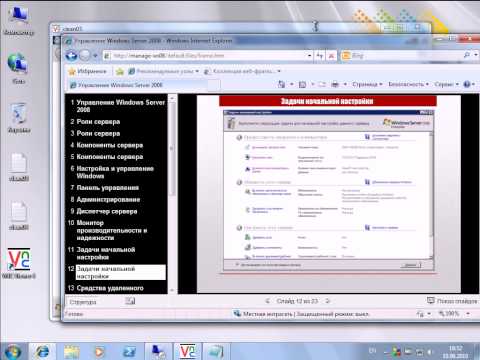The image size is (480, 360).
Task: Click the slide list scrollbar up arrow
Action: click(x=172, y=98)
